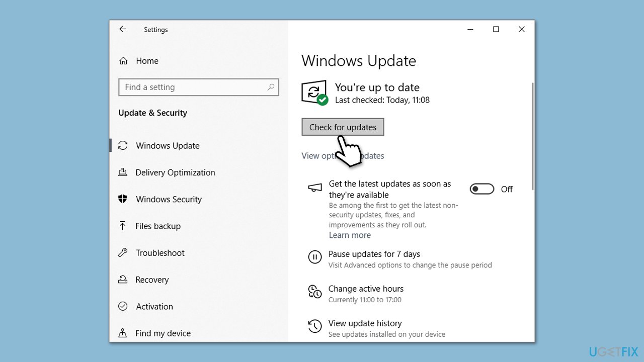Viewport: 644px width, 362px height.
Task: Navigate to Recovery settings
Action: (x=152, y=280)
